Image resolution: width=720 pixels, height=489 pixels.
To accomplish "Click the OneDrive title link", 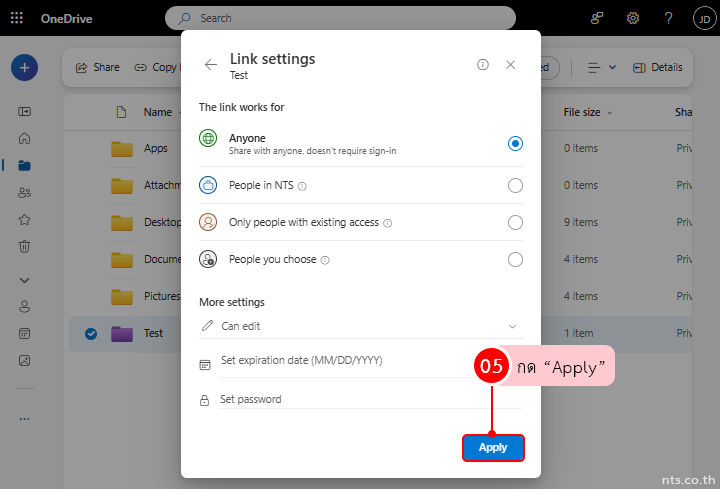I will [66, 18].
